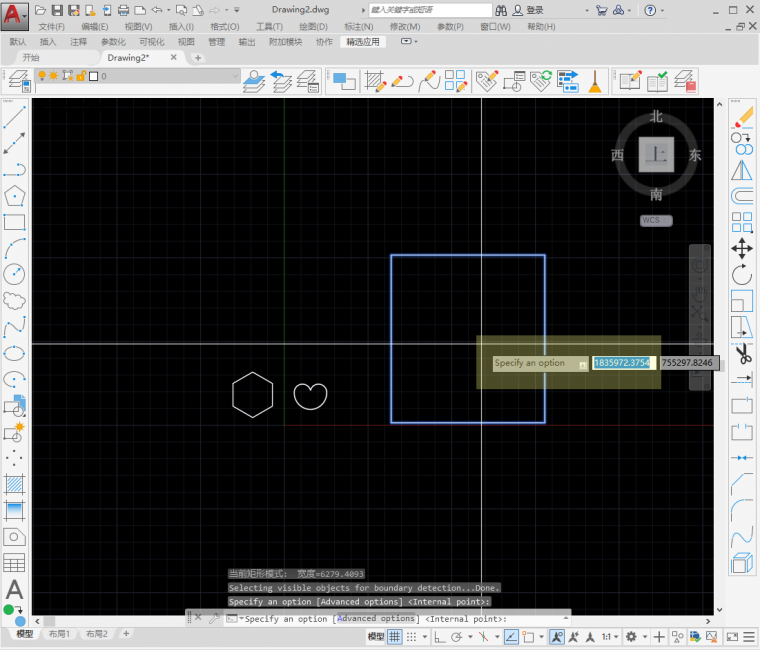Click the Erase tool at top right

742,117
